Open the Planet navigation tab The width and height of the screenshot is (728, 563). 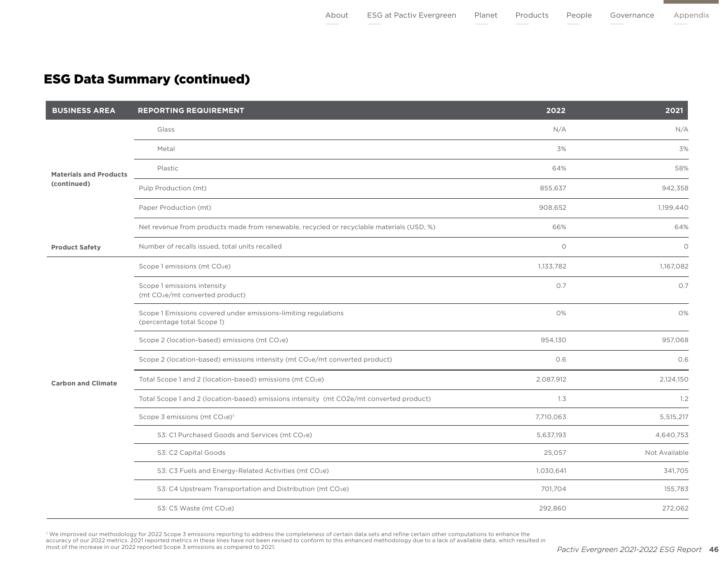point(486,15)
